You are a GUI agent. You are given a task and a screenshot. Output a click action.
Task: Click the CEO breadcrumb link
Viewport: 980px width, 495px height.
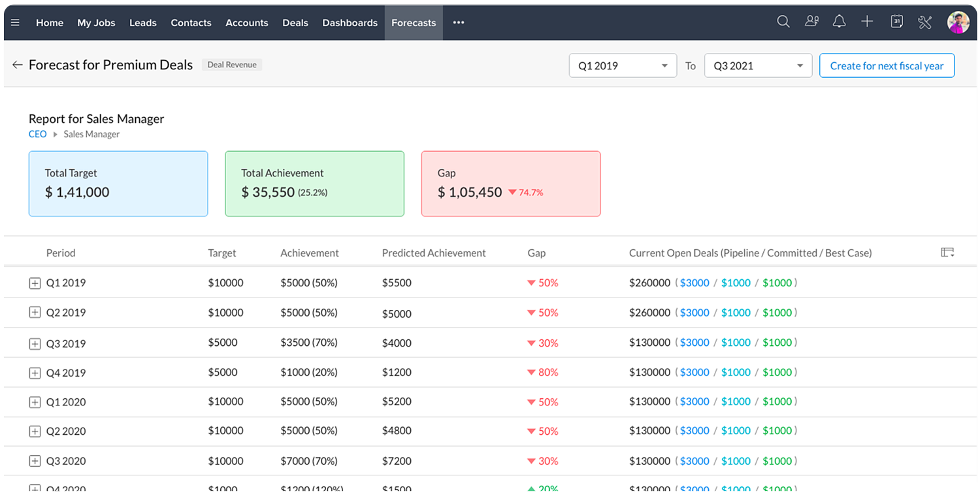click(x=38, y=134)
